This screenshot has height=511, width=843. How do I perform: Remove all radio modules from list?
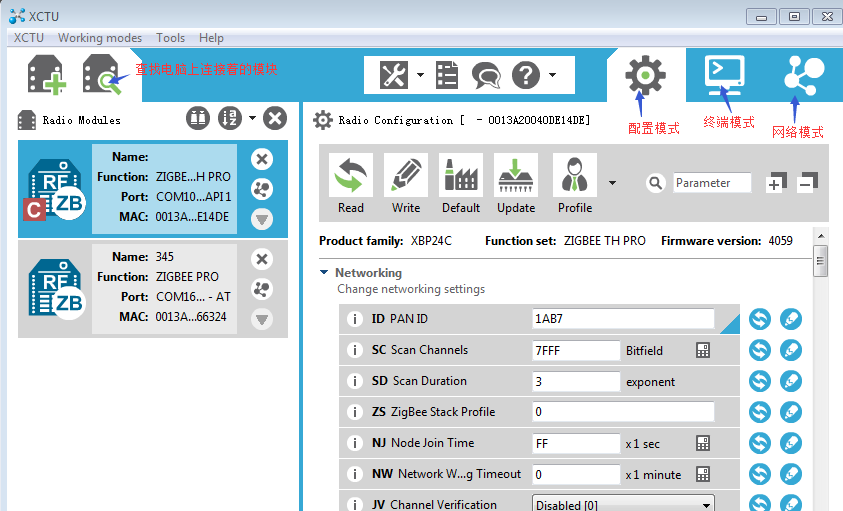tap(275, 118)
